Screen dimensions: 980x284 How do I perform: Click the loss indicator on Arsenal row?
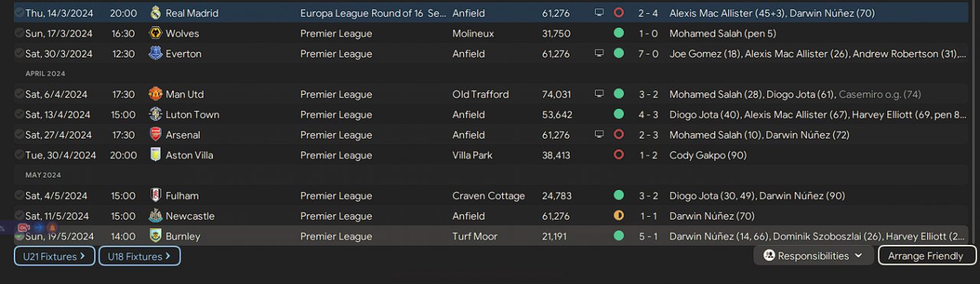coord(619,135)
